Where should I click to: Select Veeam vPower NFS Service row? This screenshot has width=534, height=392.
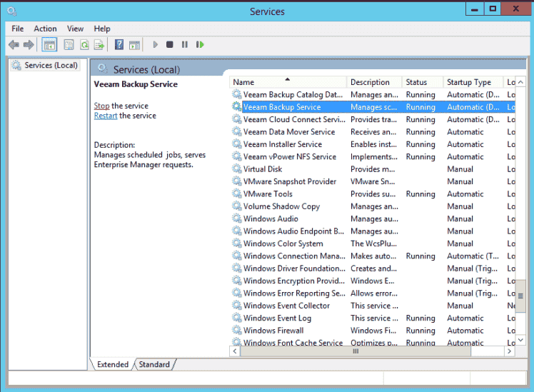pyautogui.click(x=373, y=156)
